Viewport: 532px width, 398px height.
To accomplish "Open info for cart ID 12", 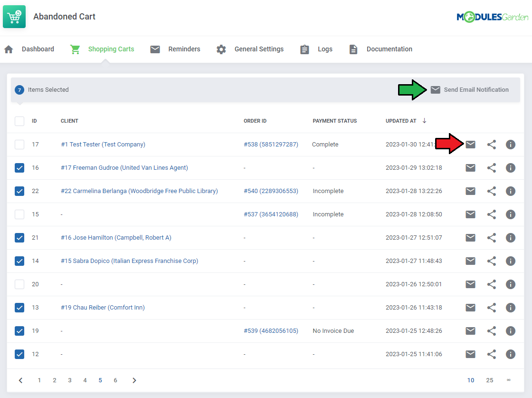I will (511, 354).
